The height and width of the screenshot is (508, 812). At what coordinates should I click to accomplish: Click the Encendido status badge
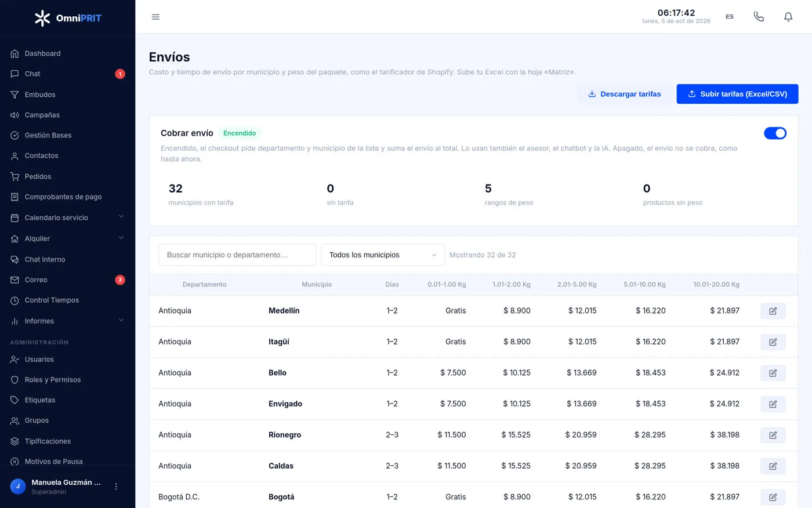coord(240,133)
